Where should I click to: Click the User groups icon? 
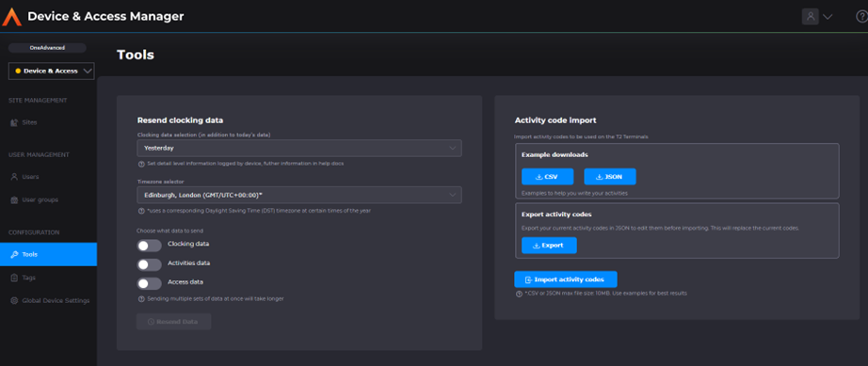pyautogui.click(x=14, y=199)
